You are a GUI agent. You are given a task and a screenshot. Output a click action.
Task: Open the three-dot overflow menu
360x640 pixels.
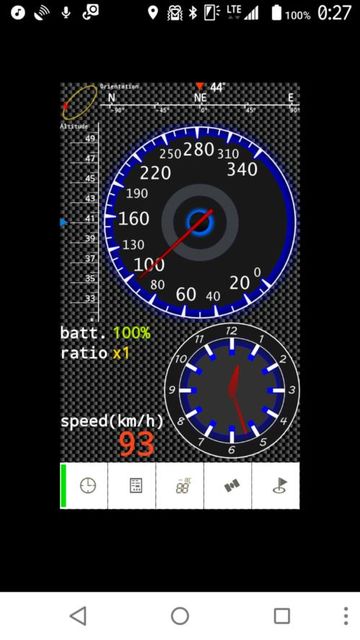pos(346,616)
